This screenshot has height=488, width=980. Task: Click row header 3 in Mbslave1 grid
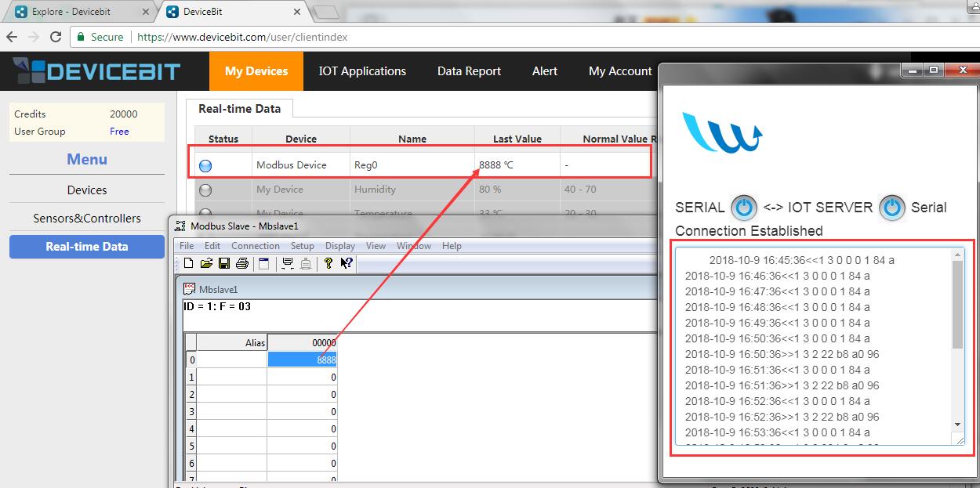click(x=191, y=411)
